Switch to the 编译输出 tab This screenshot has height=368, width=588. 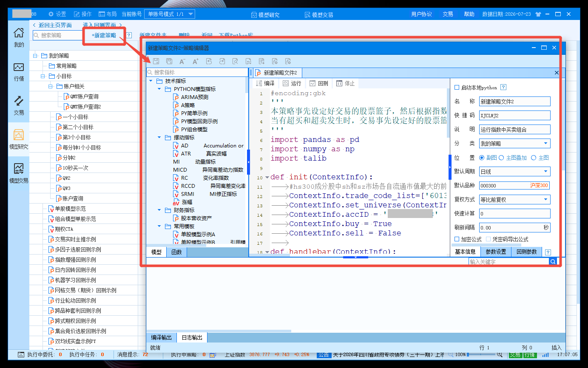(162, 337)
